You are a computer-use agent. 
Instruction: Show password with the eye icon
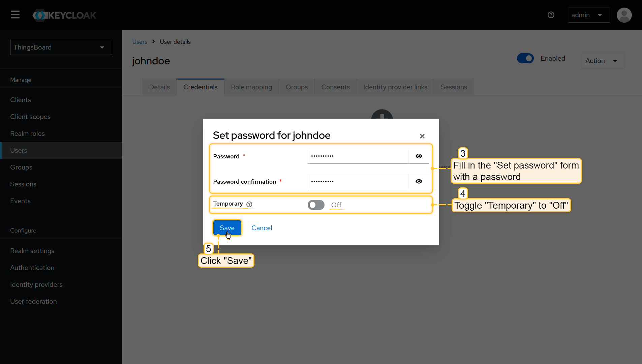point(419,156)
